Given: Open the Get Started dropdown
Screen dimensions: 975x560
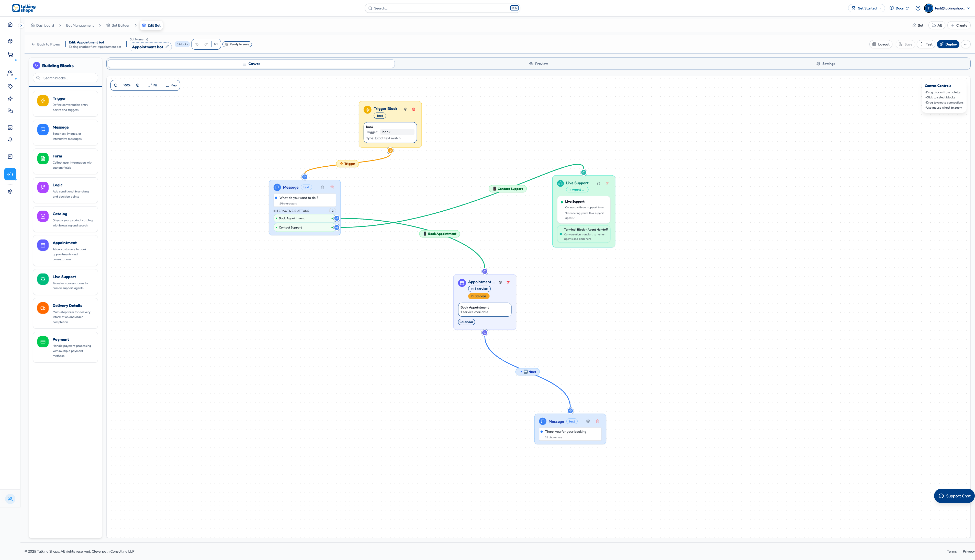Looking at the screenshot, I should (x=866, y=8).
